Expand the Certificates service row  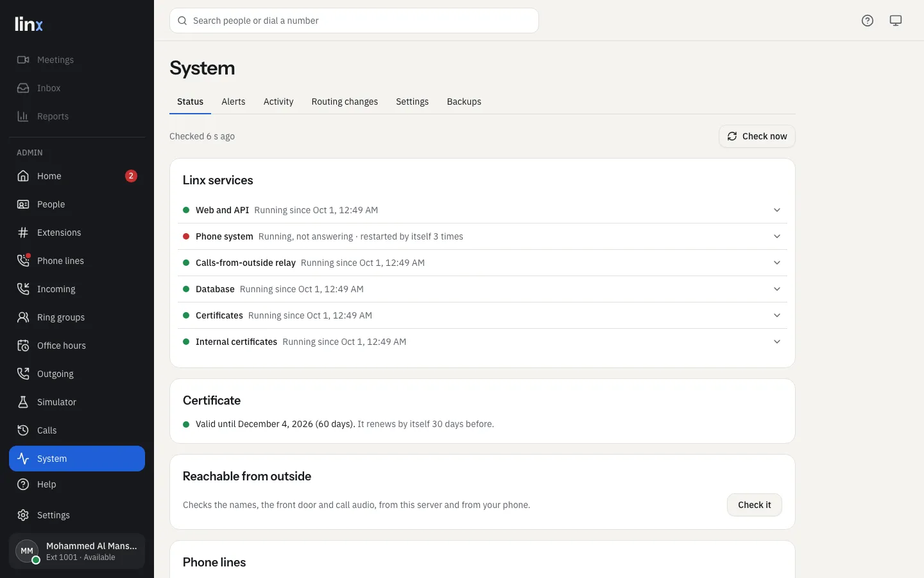(x=483, y=315)
